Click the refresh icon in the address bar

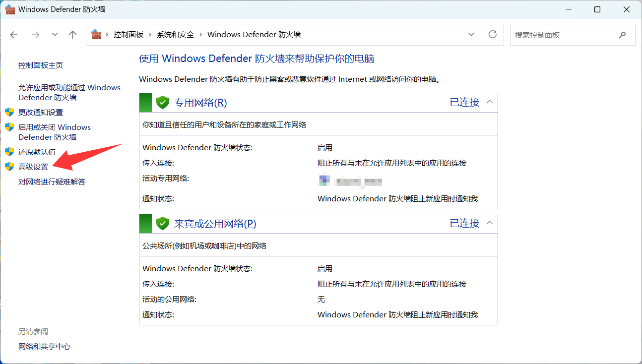(492, 34)
